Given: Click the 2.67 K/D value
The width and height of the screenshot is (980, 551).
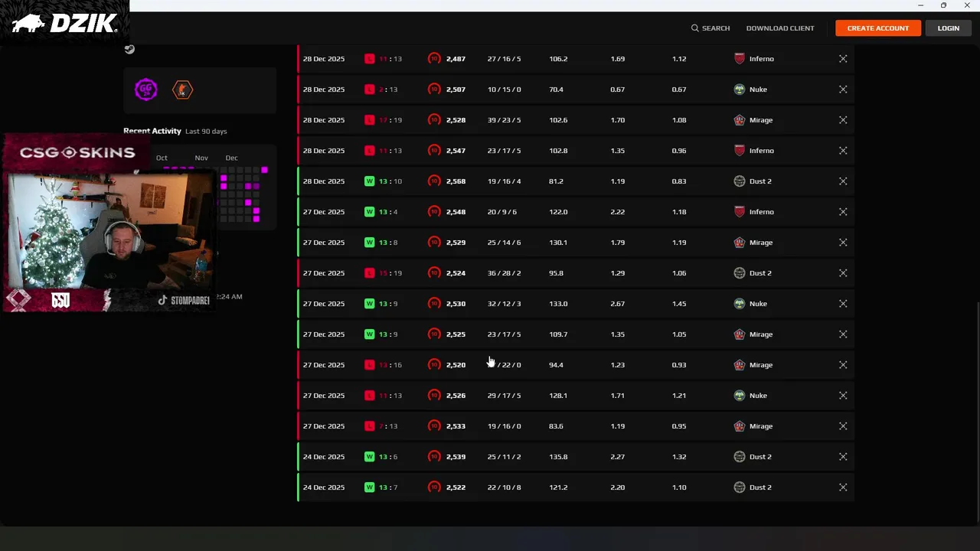Looking at the screenshot, I should click(618, 304).
